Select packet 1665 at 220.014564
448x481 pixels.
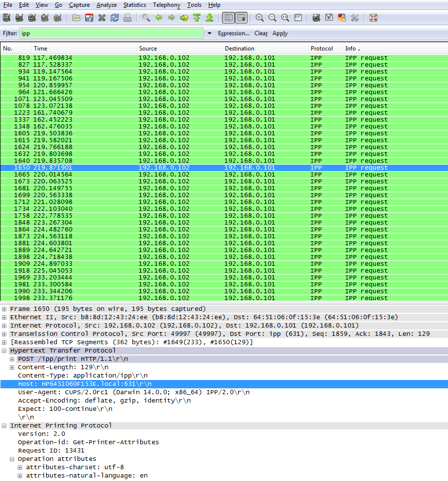pos(224,174)
